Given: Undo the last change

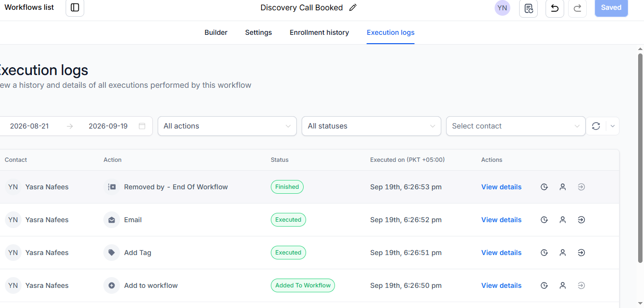Looking at the screenshot, I should pos(555,8).
